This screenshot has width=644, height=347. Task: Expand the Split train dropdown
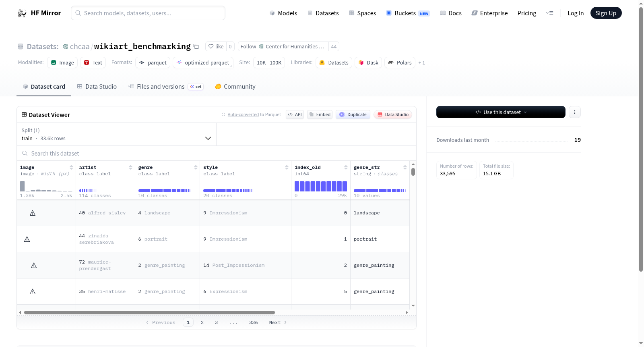pyautogui.click(x=117, y=134)
